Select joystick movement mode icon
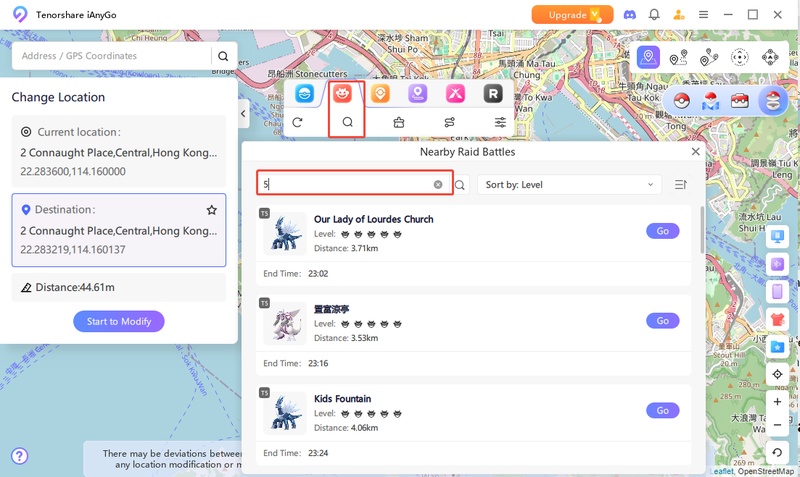The height and width of the screenshot is (477, 800). click(739, 57)
